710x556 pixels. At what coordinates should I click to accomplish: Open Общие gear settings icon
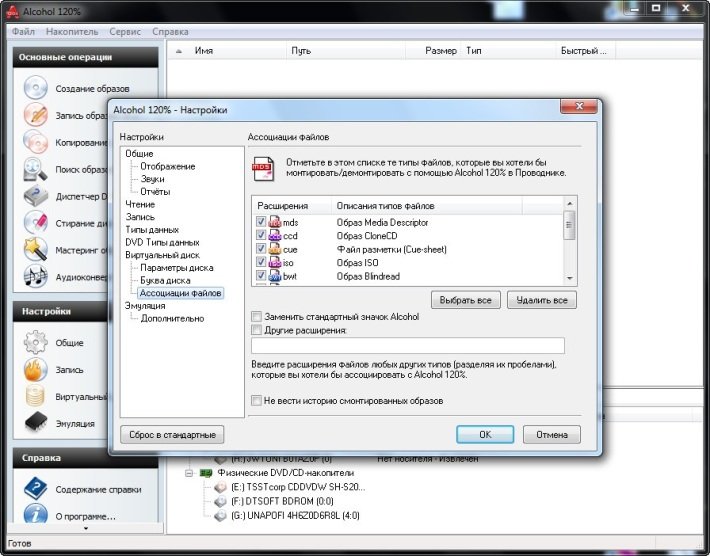pyautogui.click(x=36, y=342)
